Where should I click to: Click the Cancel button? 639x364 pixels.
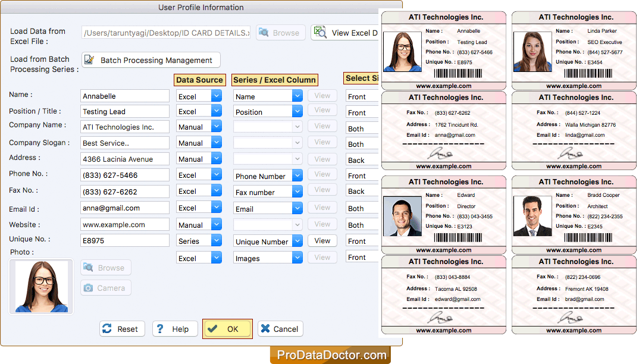pyautogui.click(x=280, y=328)
